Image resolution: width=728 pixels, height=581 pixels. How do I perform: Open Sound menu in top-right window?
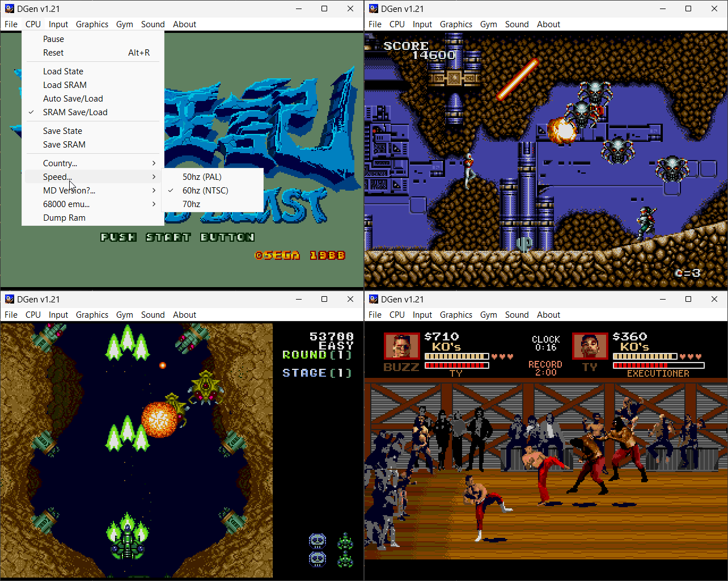(x=517, y=24)
